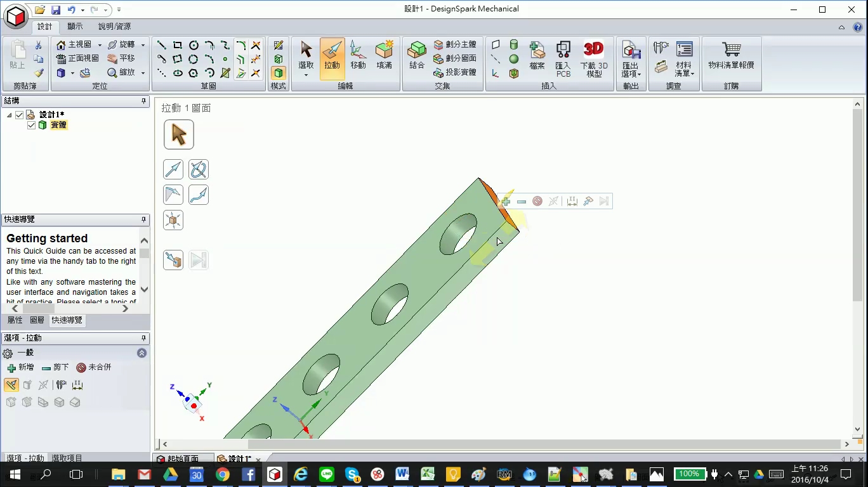Image resolution: width=868 pixels, height=487 pixels.
Task: Enable 新增 (Add) option in pull options
Action: pos(20,367)
